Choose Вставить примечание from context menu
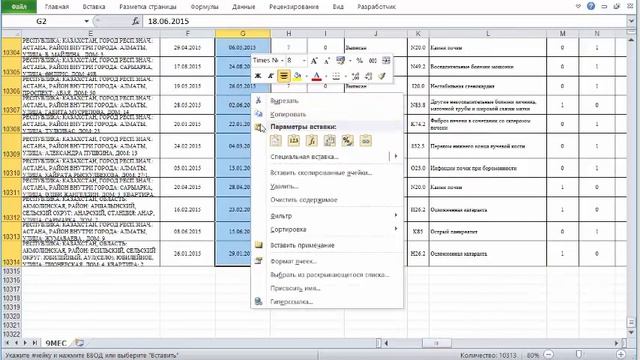The height and width of the screenshot is (360, 640). pos(302,245)
